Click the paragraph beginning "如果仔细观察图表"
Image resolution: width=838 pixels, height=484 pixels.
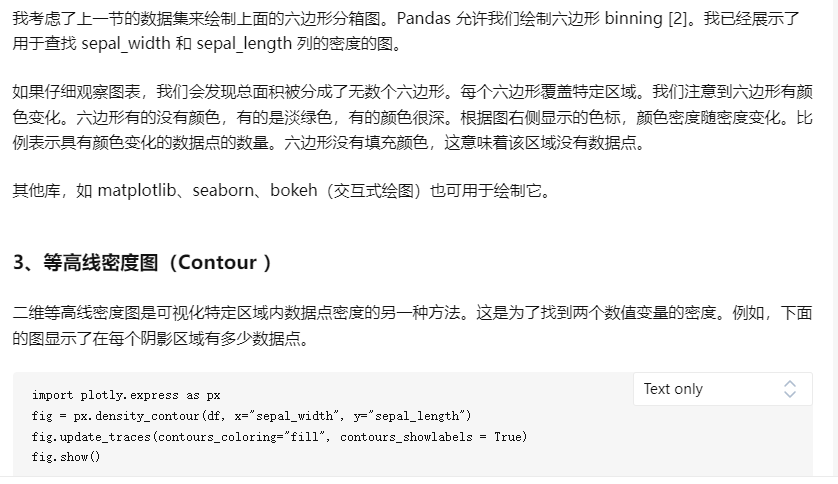click(x=413, y=117)
